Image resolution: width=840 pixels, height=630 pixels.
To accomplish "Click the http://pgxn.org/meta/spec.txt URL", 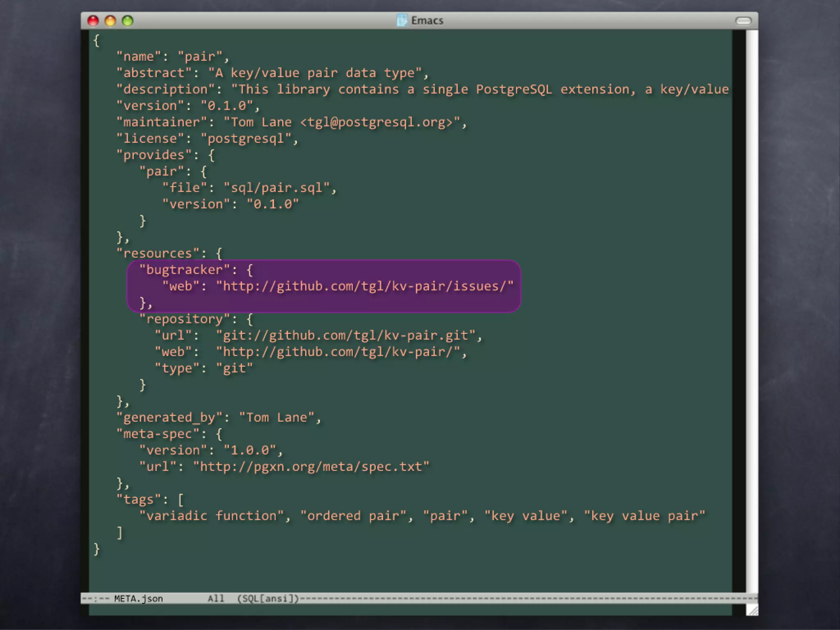I will (x=311, y=467).
